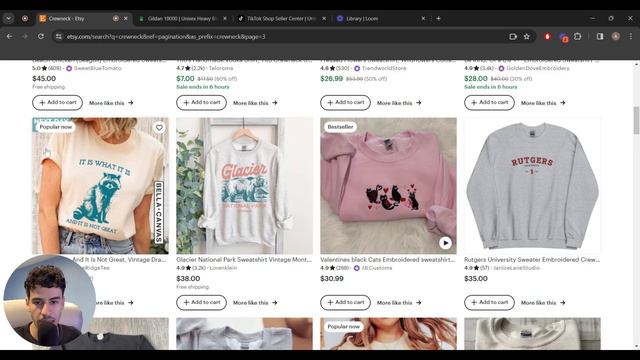Click the Popular now badge on raccoon shirt
Viewport: 640px width, 360px height.
[x=56, y=127]
